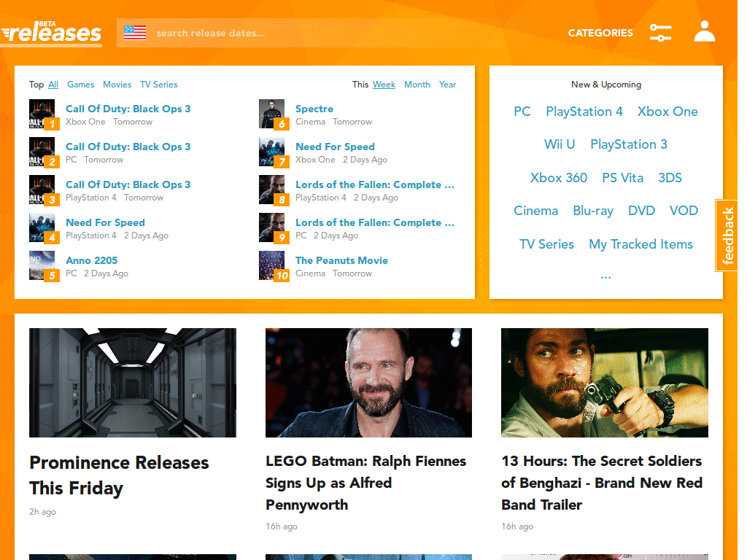This screenshot has width=747, height=560.
Task: Click the rank 10 Peanuts Movie thumbnail
Action: [x=271, y=265]
